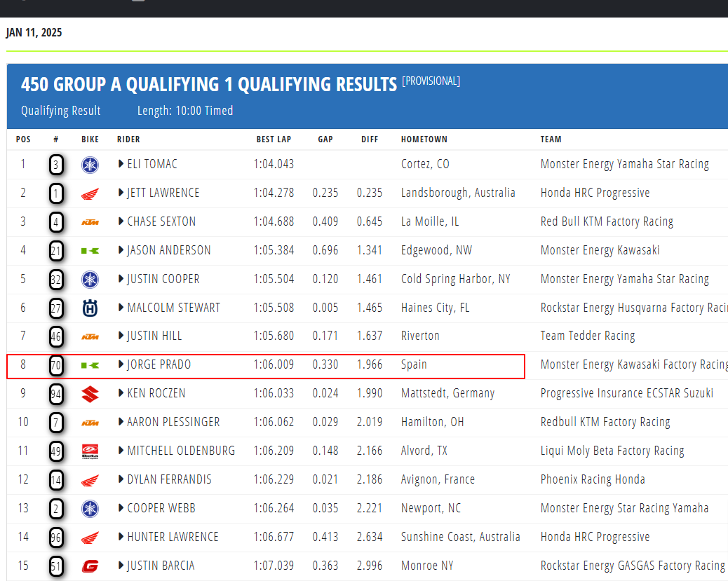
Task: Click Suzuki logo next to Ken Roczen
Action: coord(90,394)
